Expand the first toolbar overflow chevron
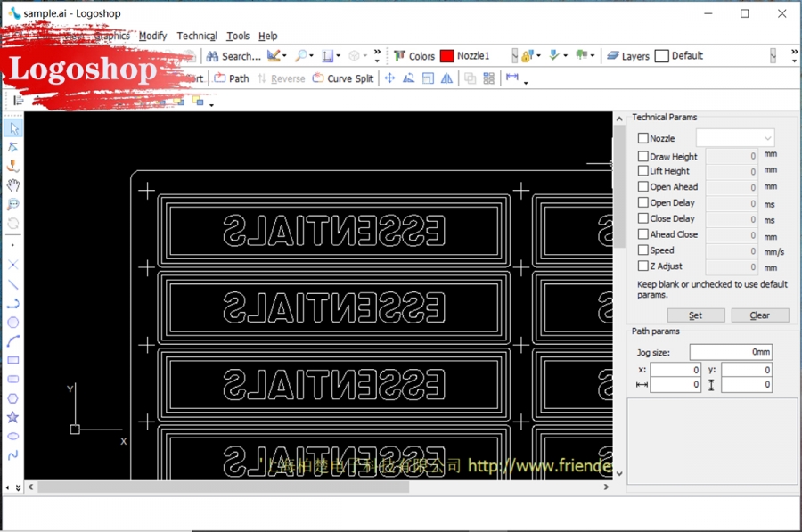 378,55
